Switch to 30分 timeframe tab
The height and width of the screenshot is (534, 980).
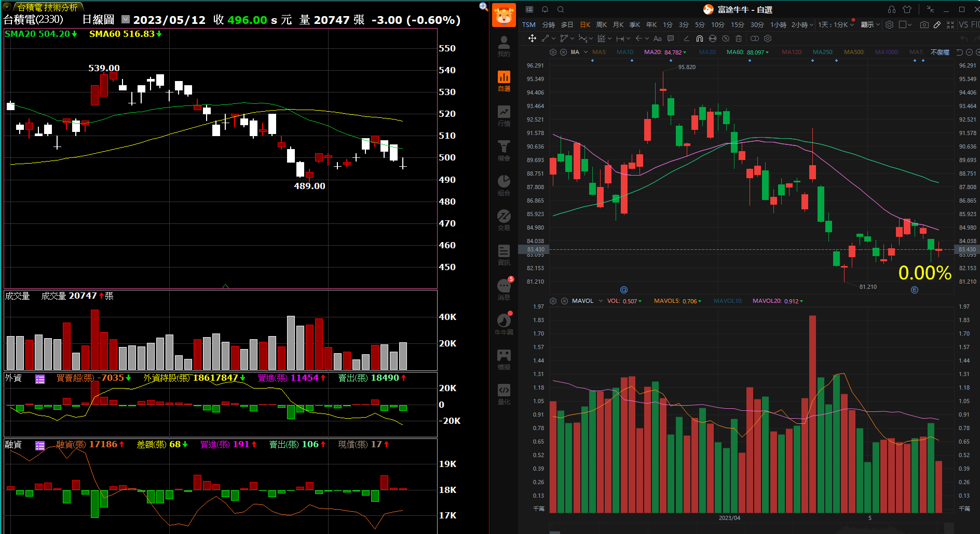(757, 24)
